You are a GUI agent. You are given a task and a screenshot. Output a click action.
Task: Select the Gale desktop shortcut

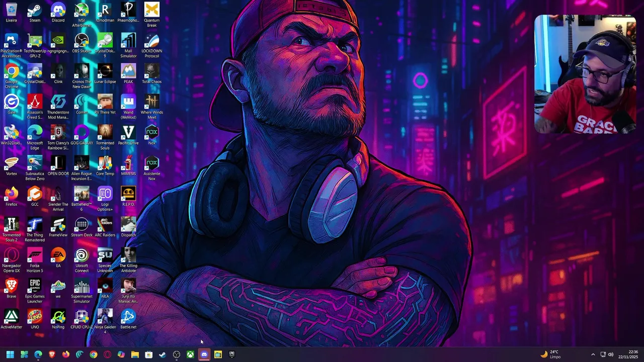(x=11, y=105)
